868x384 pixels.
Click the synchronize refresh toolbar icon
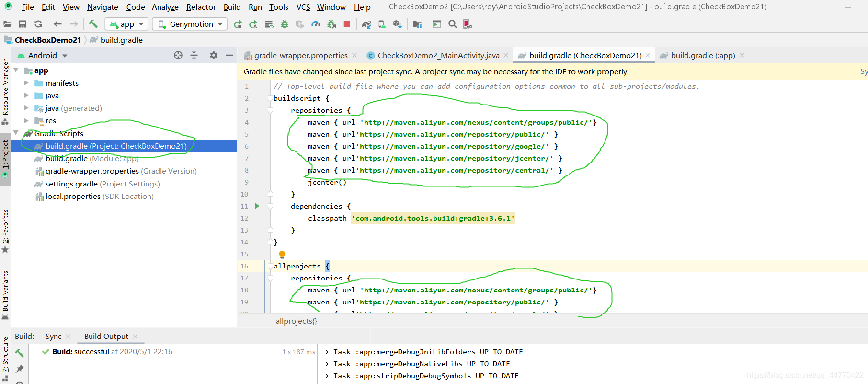(38, 24)
